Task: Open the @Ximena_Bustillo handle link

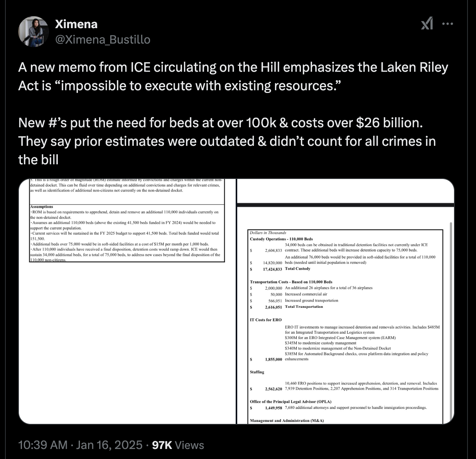Action: (x=103, y=39)
